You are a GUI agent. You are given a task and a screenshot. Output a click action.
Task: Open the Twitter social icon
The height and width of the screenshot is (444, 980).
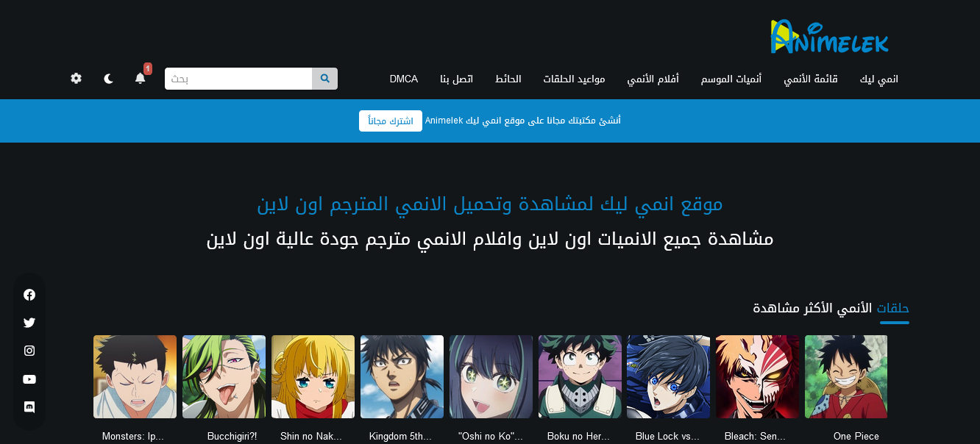29,323
